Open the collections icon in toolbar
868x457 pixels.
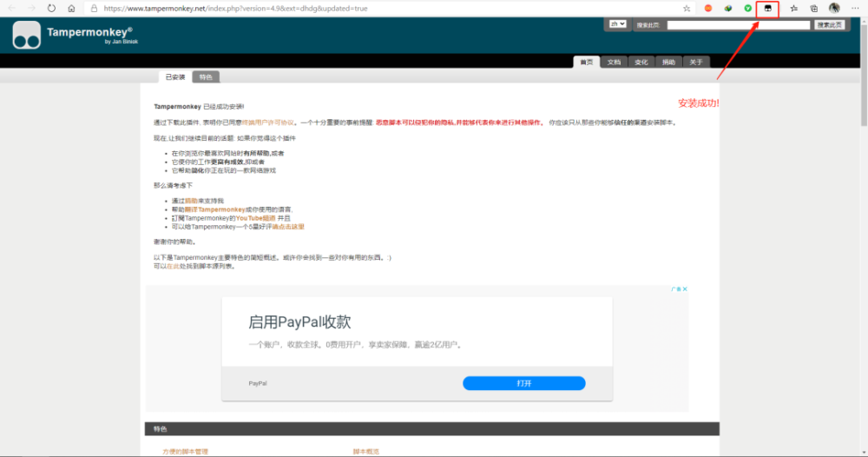pyautogui.click(x=814, y=9)
